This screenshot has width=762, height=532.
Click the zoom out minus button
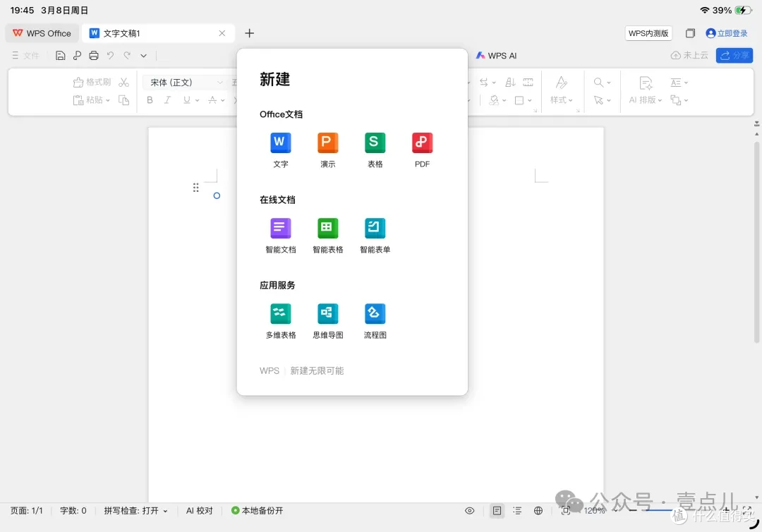click(633, 510)
